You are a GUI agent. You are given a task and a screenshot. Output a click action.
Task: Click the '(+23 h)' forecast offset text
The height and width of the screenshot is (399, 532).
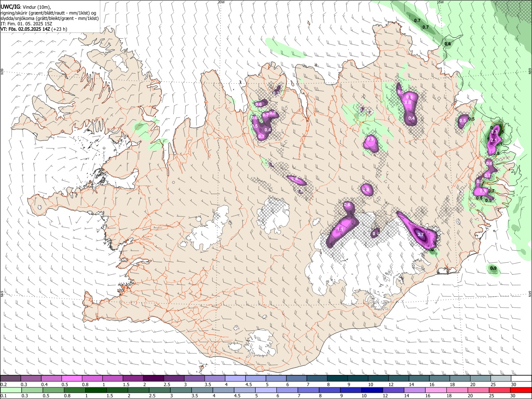pyautogui.click(x=59, y=29)
